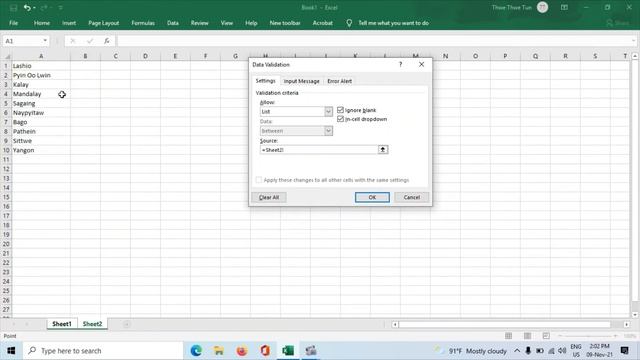Click the formula bar enter checkmark icon
Viewport: 640px width, 360px height.
pos(90,41)
